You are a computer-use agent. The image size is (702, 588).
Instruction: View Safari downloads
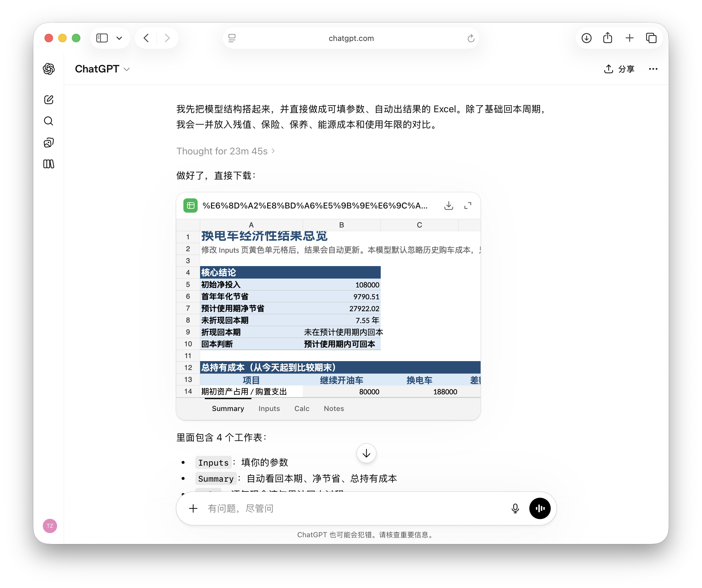[586, 38]
